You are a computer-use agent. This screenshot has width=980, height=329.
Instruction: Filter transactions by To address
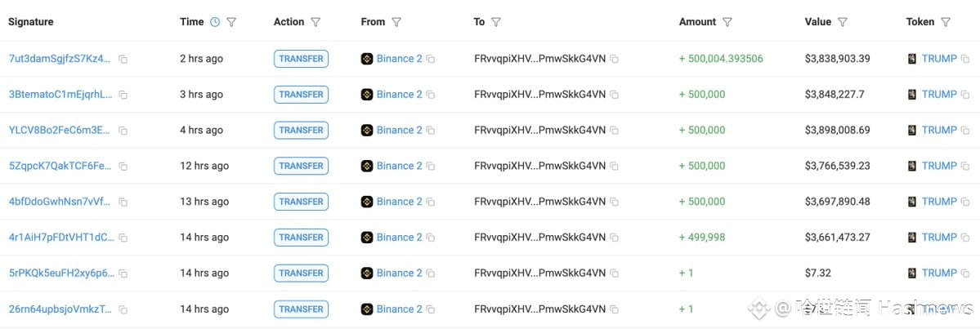pos(496,22)
